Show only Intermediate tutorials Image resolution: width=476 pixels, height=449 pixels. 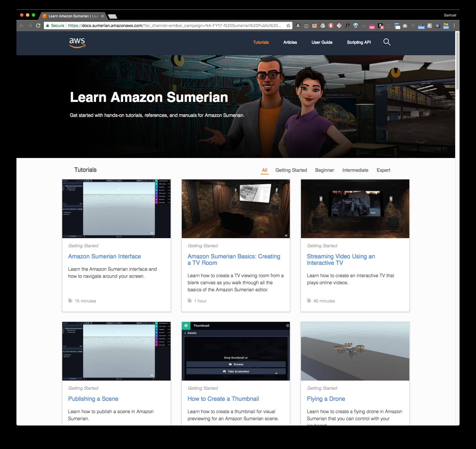pos(355,170)
